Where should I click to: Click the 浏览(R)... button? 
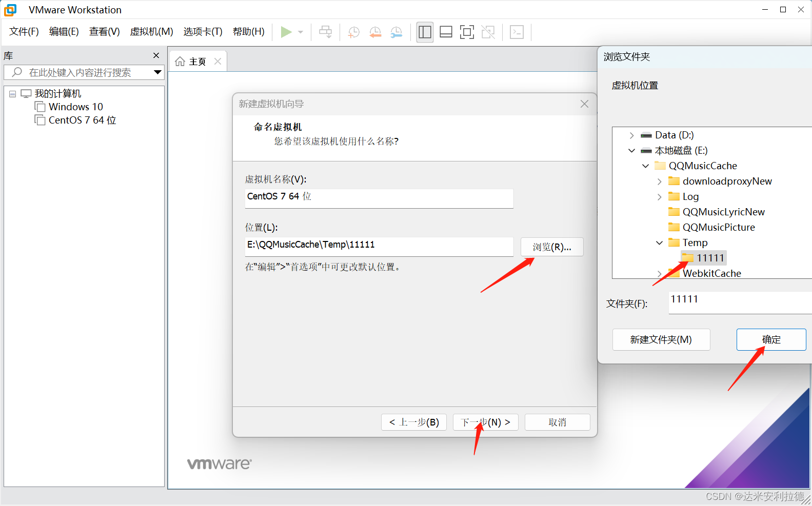pos(552,247)
